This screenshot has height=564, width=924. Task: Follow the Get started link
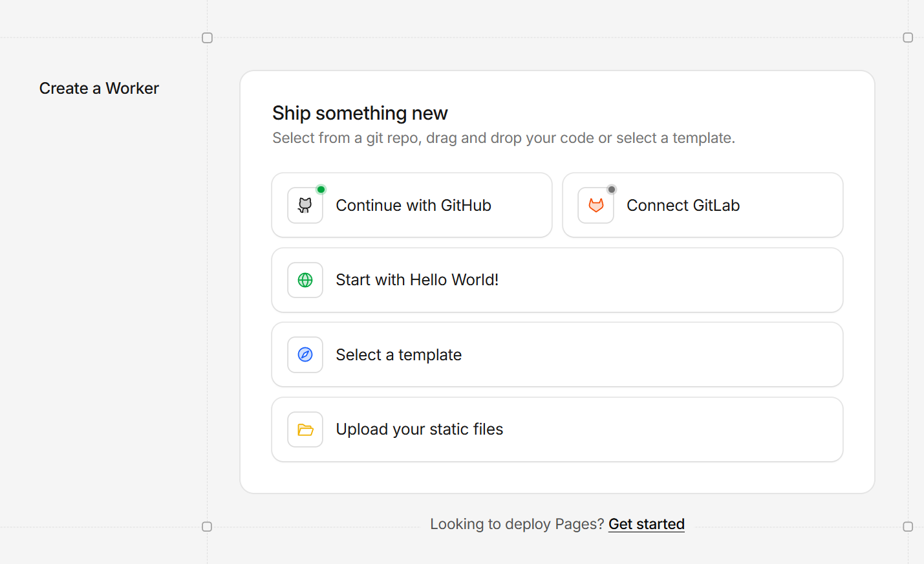[646, 524]
